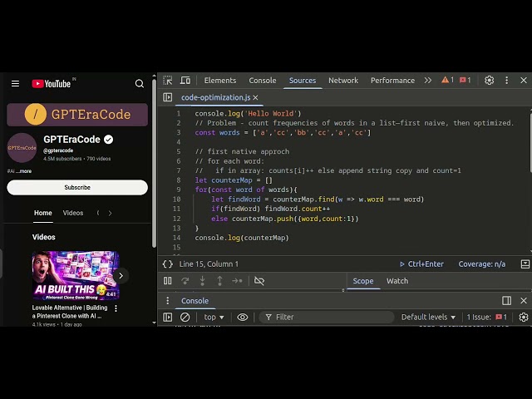Screen dimensions: 532x399
Task: Clear the console
Action: tap(185, 318)
